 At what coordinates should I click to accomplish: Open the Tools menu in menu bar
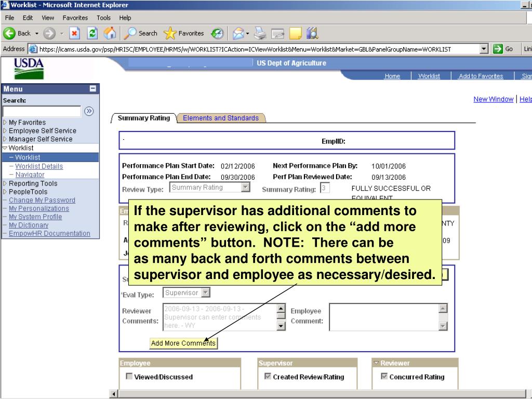click(104, 18)
